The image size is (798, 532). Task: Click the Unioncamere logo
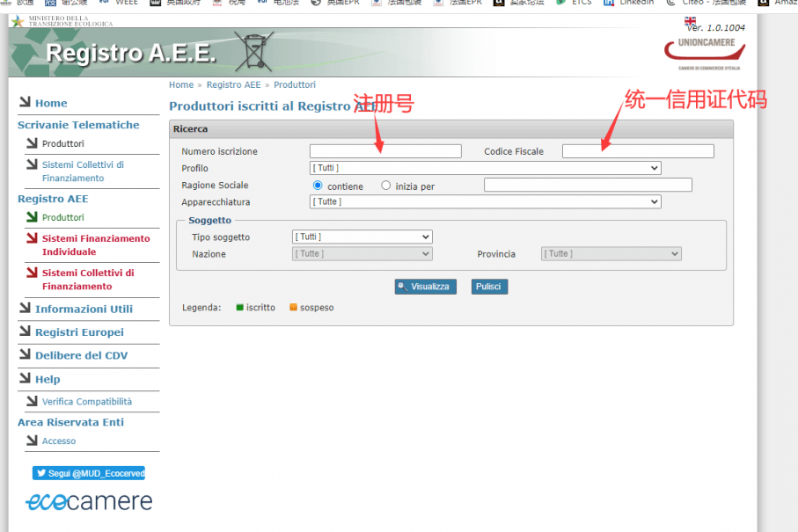click(705, 53)
